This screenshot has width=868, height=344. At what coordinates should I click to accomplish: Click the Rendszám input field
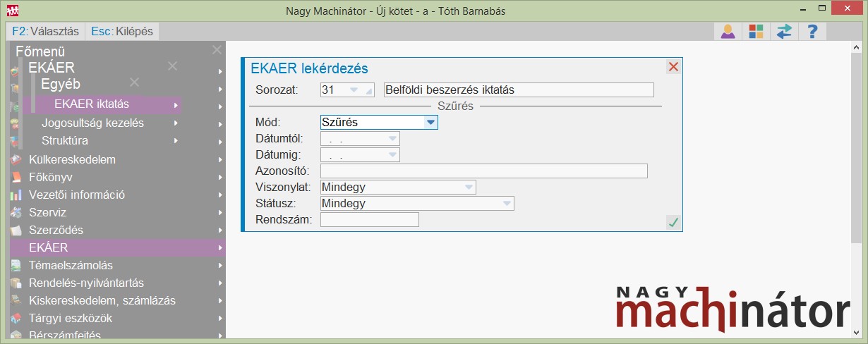coord(370,220)
